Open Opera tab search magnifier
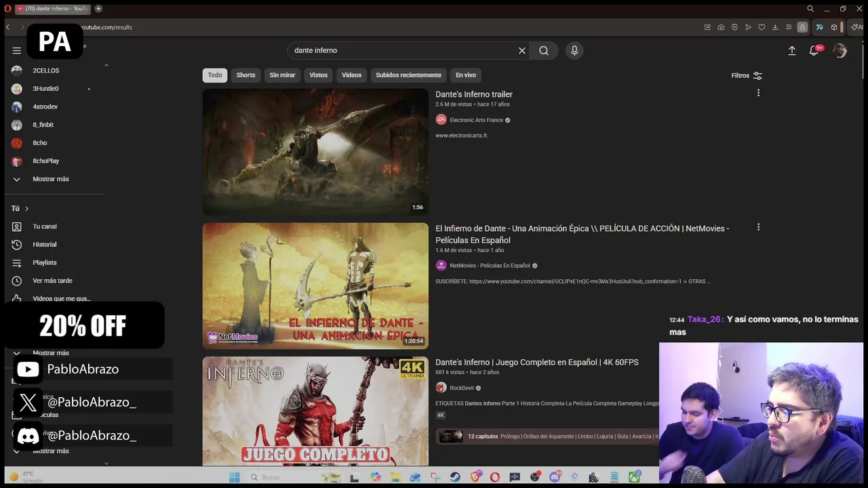Screen dimensions: 868x488 (810, 9)
